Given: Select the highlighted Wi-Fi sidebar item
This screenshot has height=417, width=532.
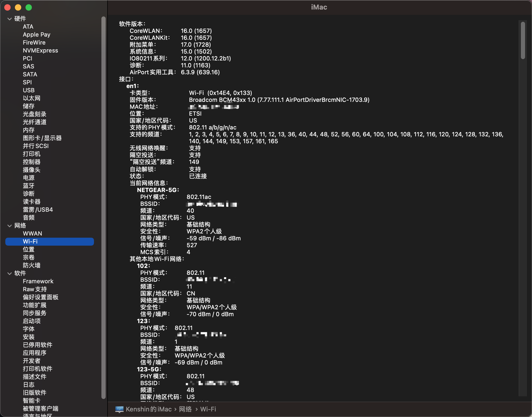Looking at the screenshot, I should (x=50, y=241).
